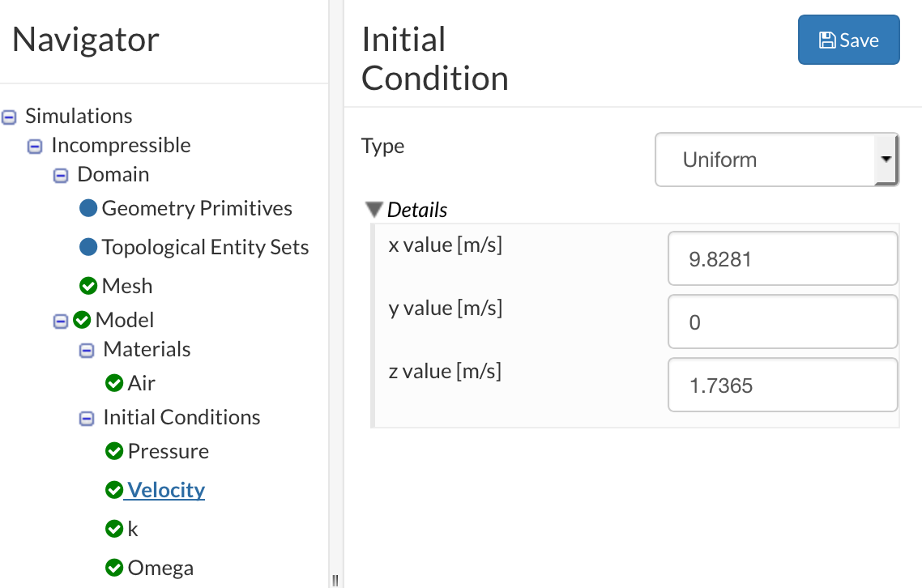The image size is (922, 588).
Task: Click the z value input field
Action: coord(782,386)
